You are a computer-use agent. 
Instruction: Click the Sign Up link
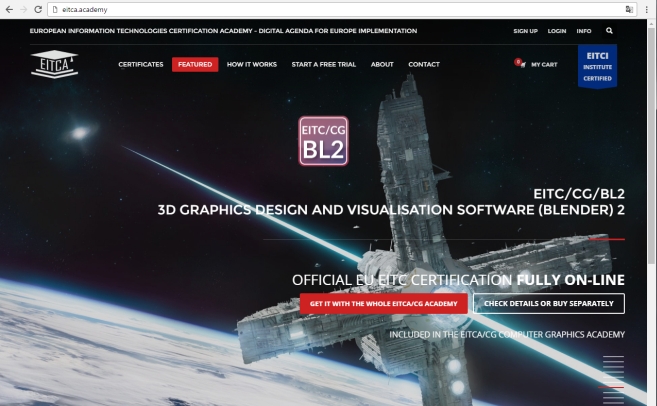click(x=525, y=31)
